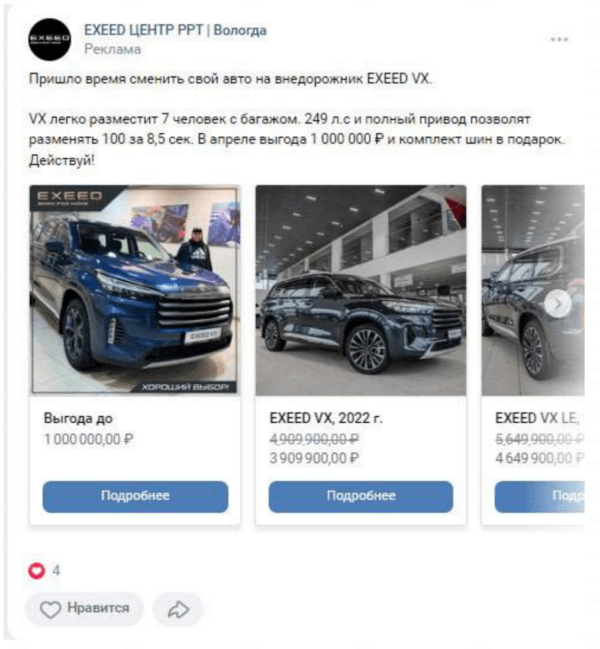Screen dimensions: 600x649
Task: Advance carousel with the right arrow
Action: coord(558,304)
